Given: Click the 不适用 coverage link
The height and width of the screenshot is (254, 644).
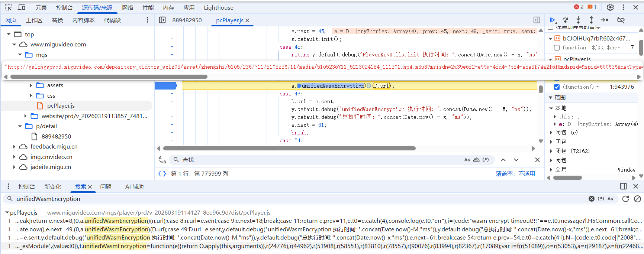Looking at the screenshot, I should (527, 174).
